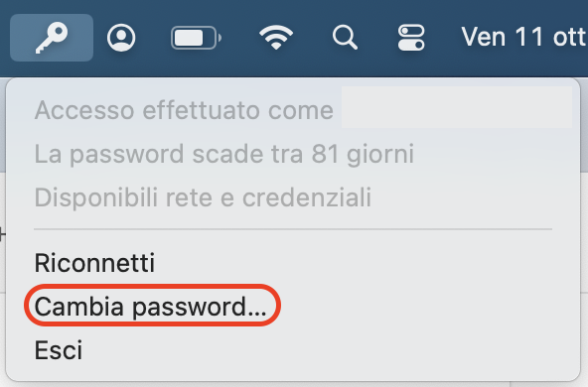This screenshot has width=588, height=387.
Task: Check the battery status icon
Action: click(x=196, y=38)
